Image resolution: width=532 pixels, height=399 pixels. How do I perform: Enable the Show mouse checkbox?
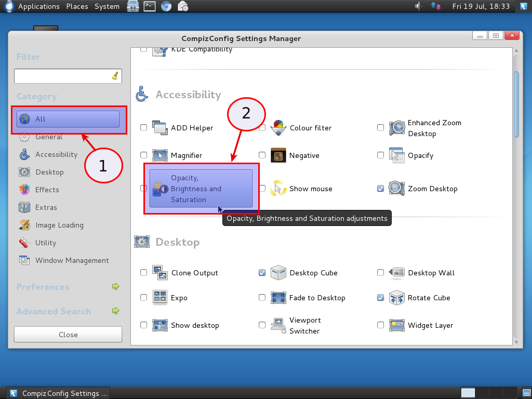click(x=262, y=188)
